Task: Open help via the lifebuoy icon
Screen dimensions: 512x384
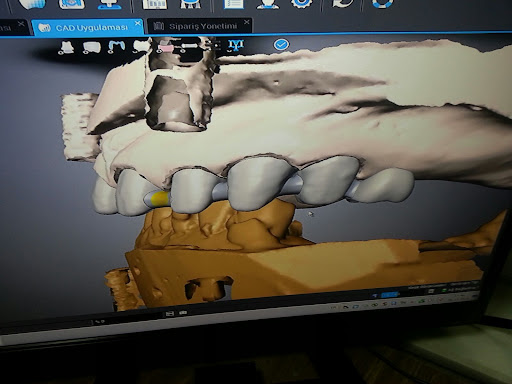Action: (382, 3)
